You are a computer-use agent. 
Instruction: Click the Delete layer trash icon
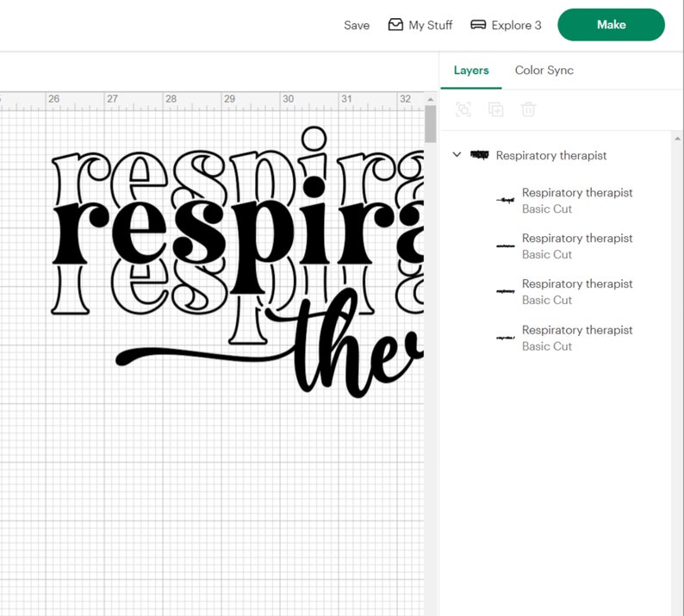point(528,109)
